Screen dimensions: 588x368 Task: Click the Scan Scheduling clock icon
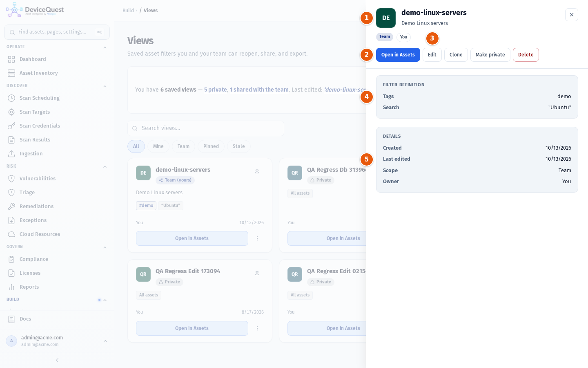click(11, 98)
